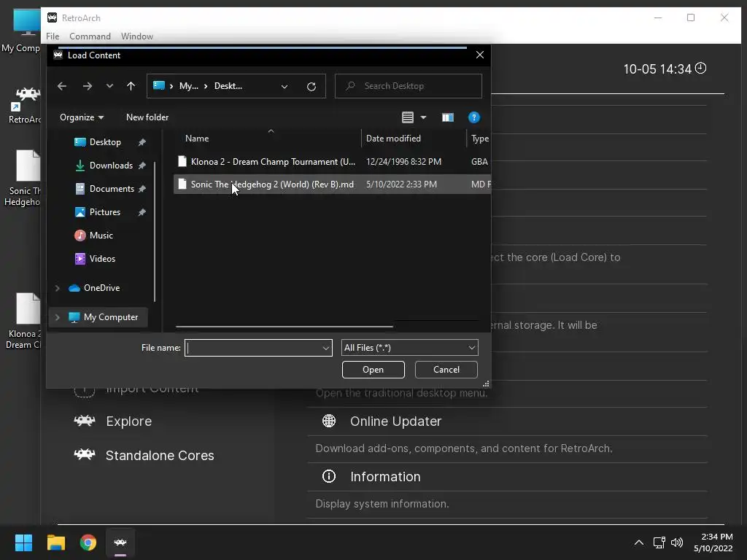This screenshot has width=747, height=560.
Task: Change view layout icon
Action: click(408, 117)
